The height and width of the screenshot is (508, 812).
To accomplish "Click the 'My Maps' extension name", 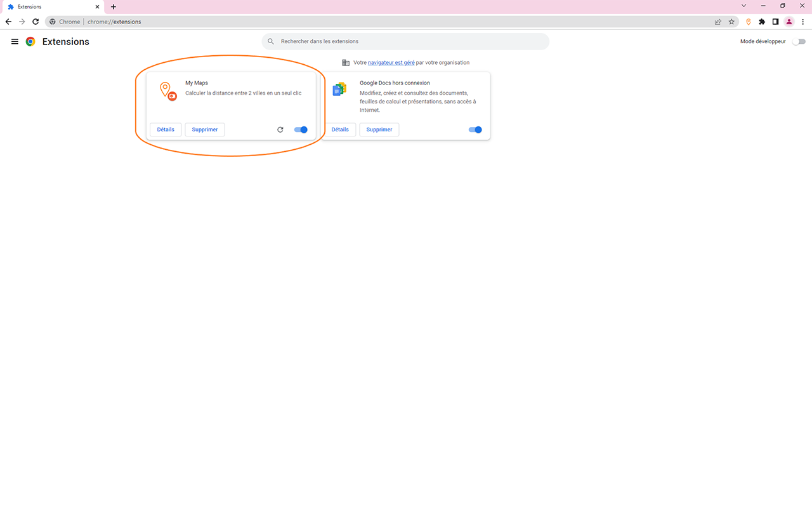I will 197,83.
